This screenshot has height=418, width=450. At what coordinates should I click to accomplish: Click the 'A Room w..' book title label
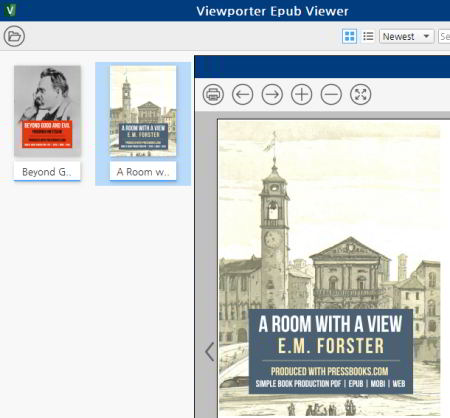point(143,172)
